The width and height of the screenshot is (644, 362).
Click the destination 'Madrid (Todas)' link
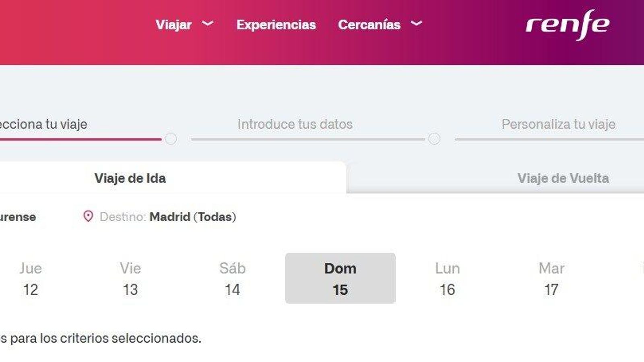(192, 217)
